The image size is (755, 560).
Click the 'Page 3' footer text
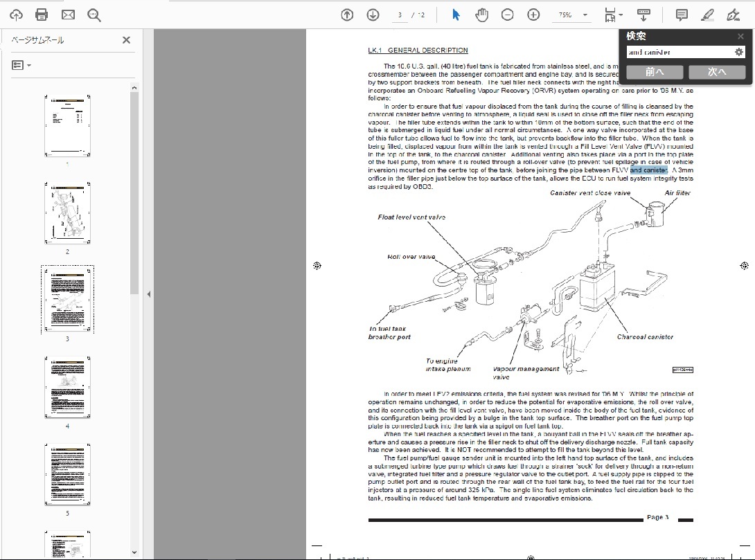pyautogui.click(x=658, y=517)
